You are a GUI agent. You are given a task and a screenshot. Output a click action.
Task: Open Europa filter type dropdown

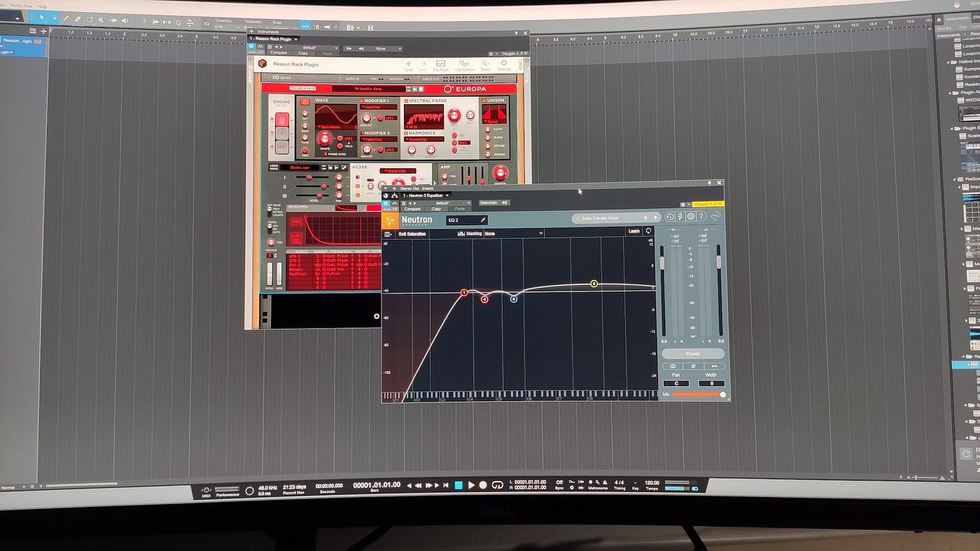(x=398, y=171)
